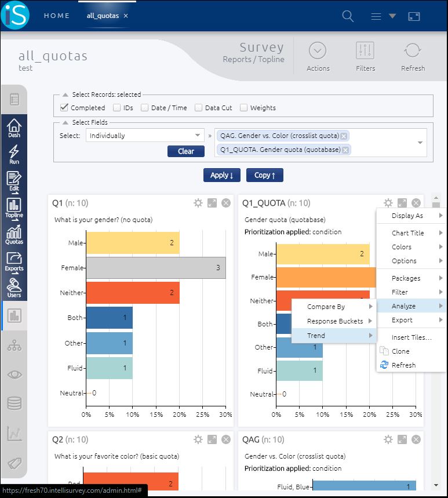448x498 pixels.
Task: Collapse the Select Fields section
Action: tap(65, 122)
